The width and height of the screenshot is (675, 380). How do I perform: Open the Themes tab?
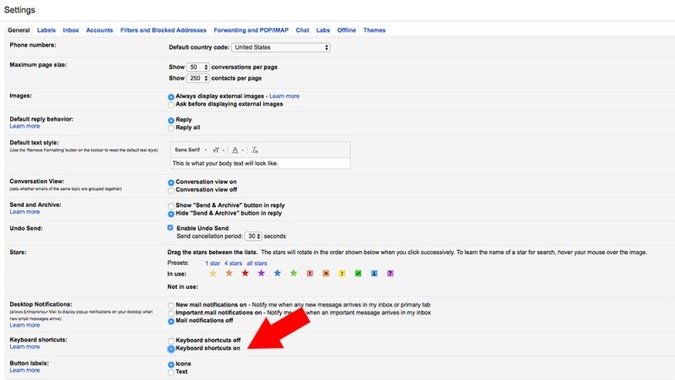pyautogui.click(x=374, y=30)
